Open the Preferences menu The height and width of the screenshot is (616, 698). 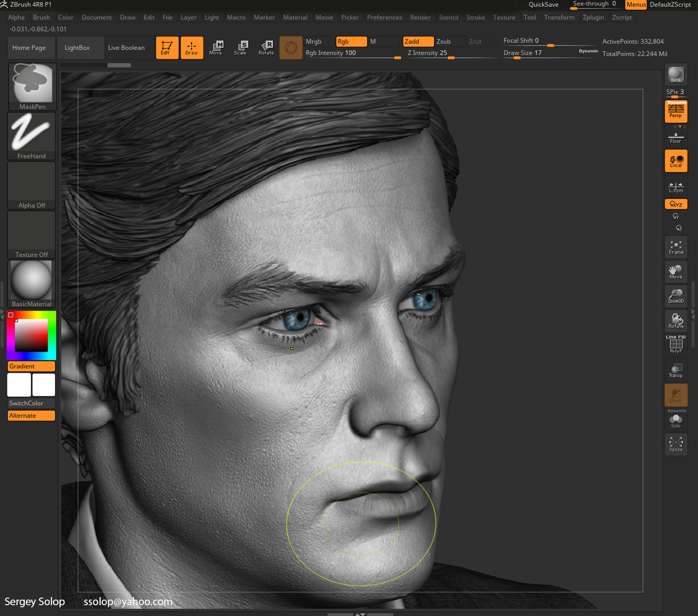click(384, 17)
